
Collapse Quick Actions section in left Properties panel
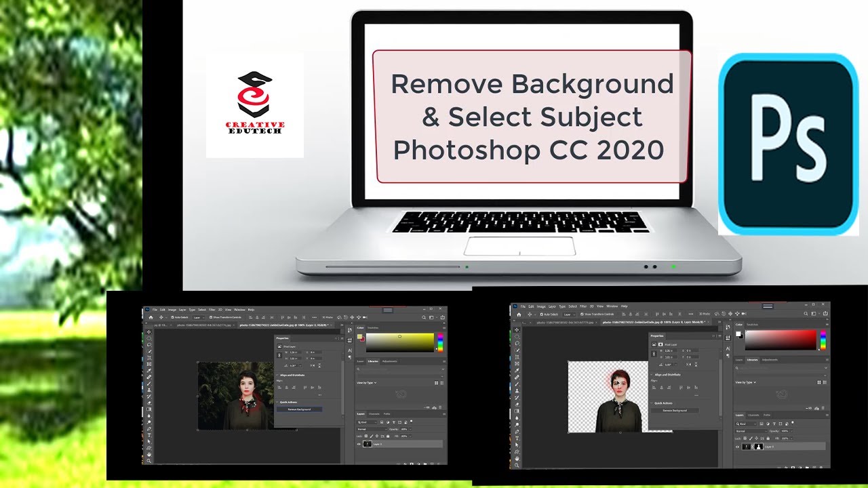coord(277,402)
